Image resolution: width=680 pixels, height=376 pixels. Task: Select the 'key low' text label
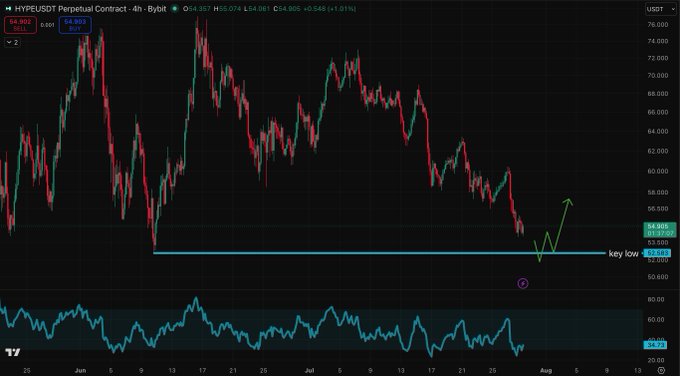click(x=623, y=254)
